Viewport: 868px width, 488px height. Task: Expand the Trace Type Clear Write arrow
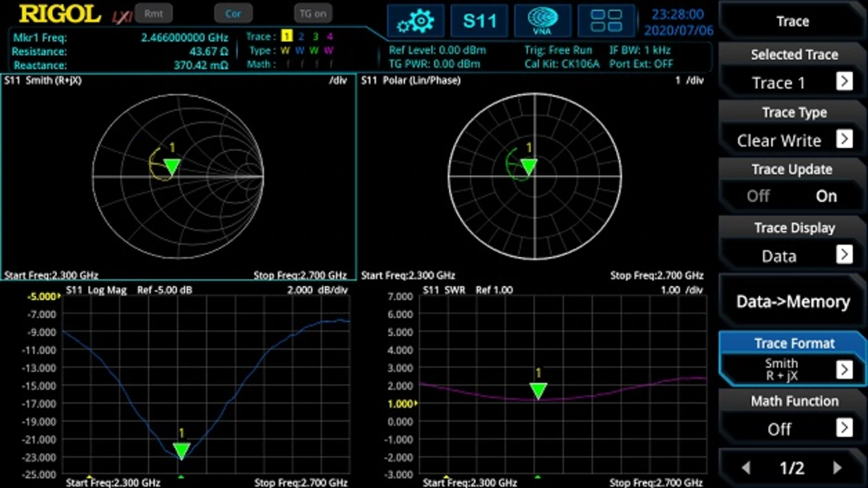pos(844,140)
